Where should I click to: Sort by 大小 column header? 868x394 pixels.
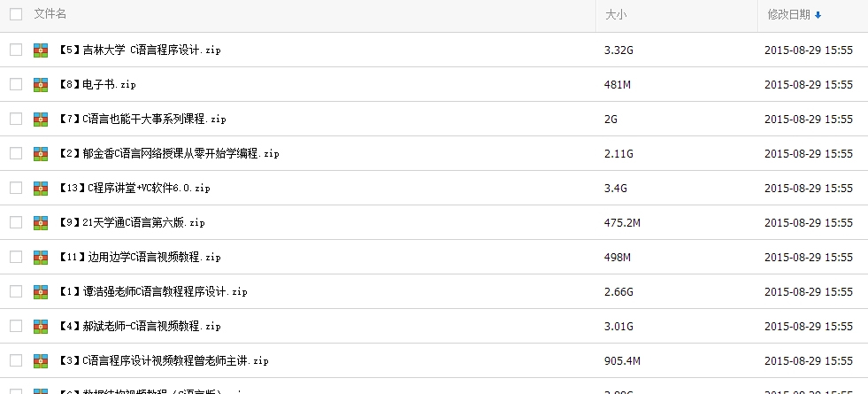615,15
